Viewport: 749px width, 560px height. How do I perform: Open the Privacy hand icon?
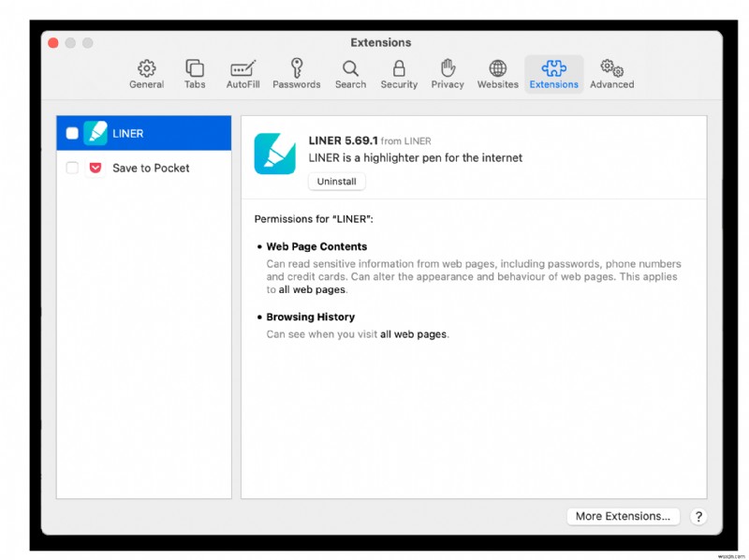pyautogui.click(x=448, y=67)
